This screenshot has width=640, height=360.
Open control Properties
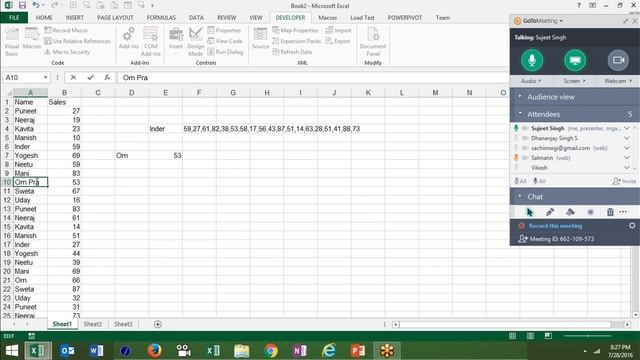(x=224, y=30)
